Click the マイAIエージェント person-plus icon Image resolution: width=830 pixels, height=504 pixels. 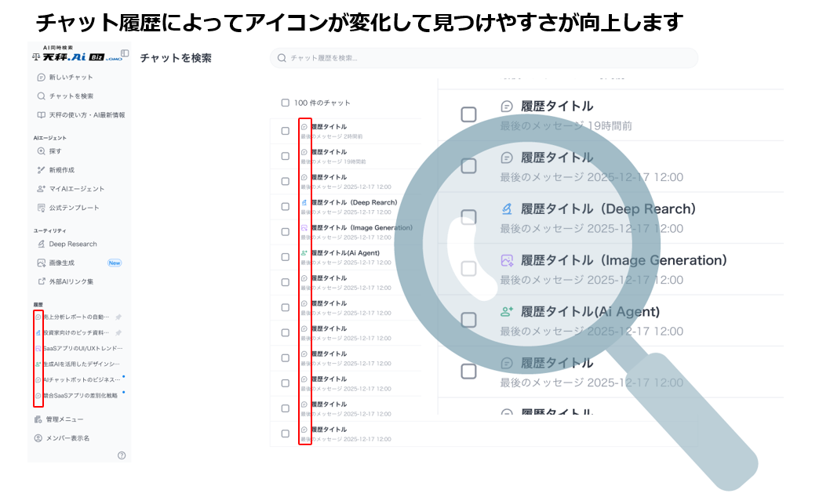click(41, 189)
